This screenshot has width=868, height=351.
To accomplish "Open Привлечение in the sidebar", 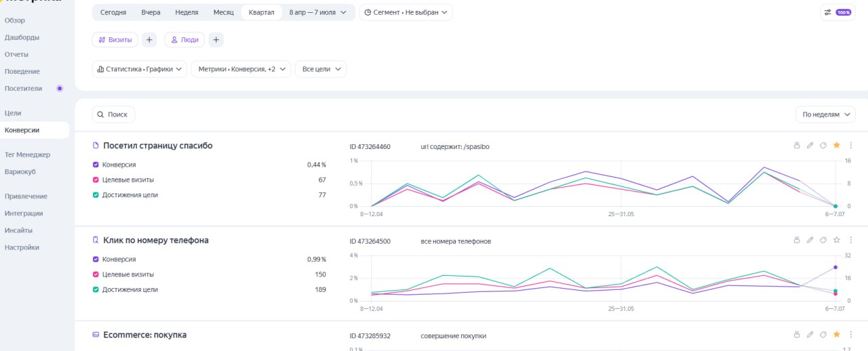I will [26, 197].
